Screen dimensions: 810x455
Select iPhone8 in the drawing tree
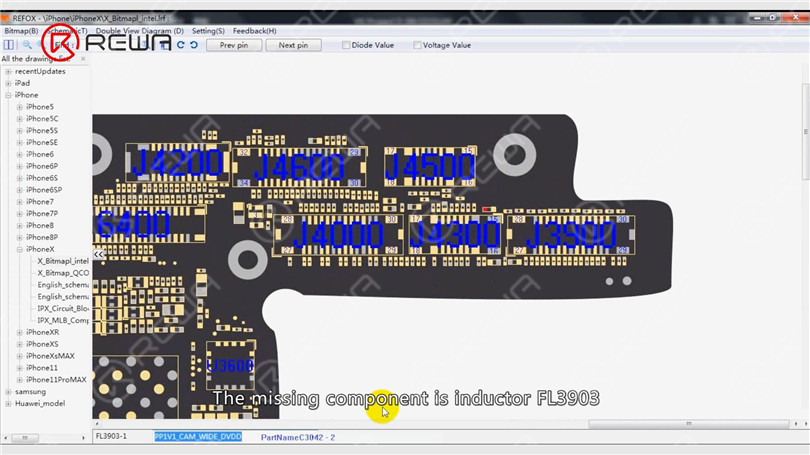tap(40, 226)
